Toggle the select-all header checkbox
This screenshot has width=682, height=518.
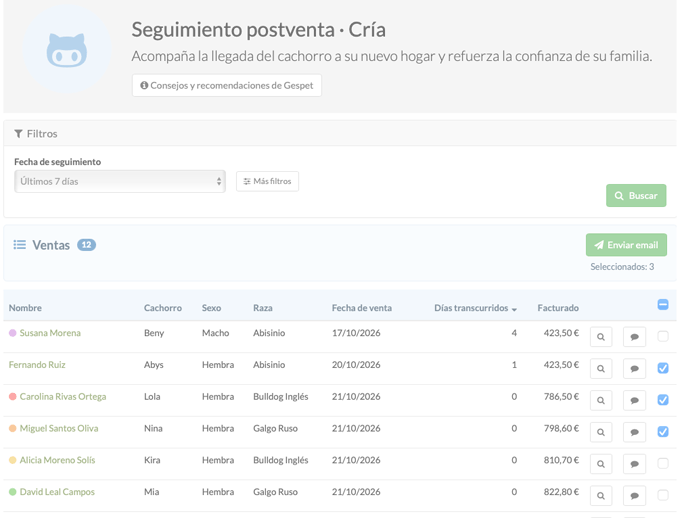tap(663, 304)
